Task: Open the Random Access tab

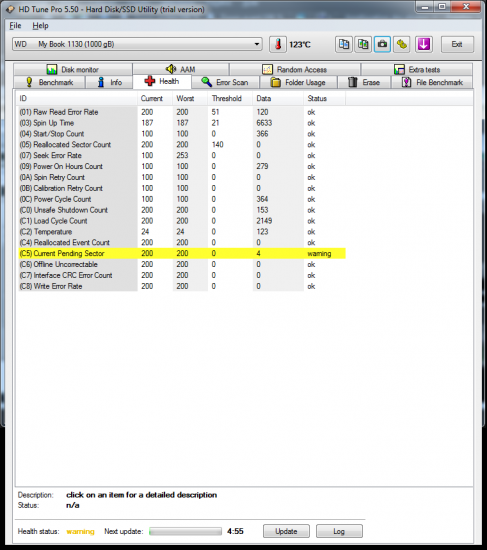Action: click(x=295, y=69)
